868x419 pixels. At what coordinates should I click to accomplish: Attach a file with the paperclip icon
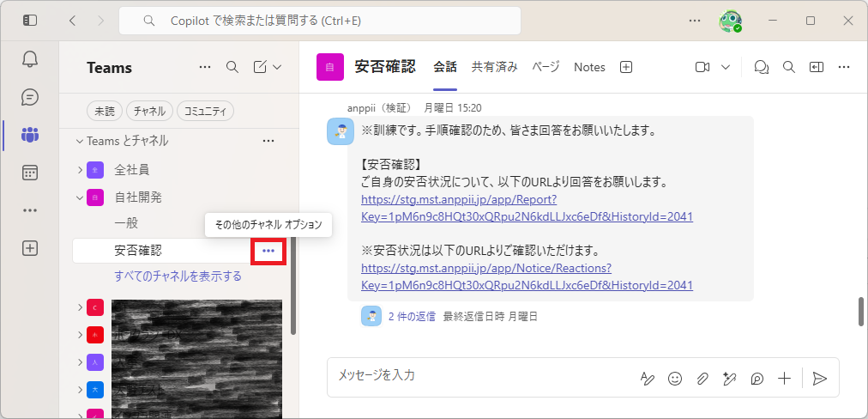[x=702, y=379]
